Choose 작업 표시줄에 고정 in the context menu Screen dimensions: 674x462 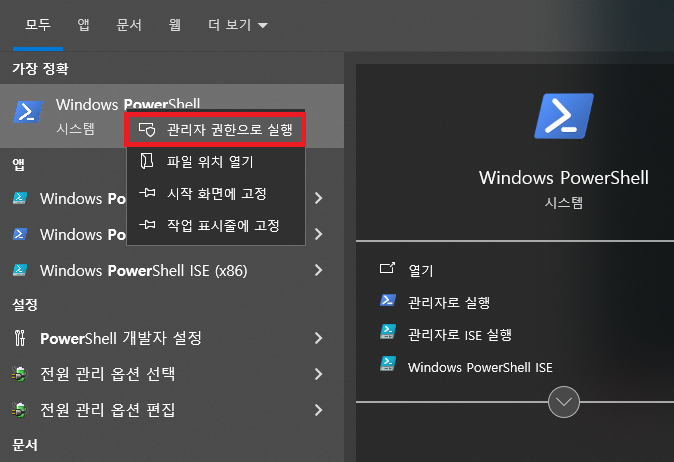[x=215, y=225]
